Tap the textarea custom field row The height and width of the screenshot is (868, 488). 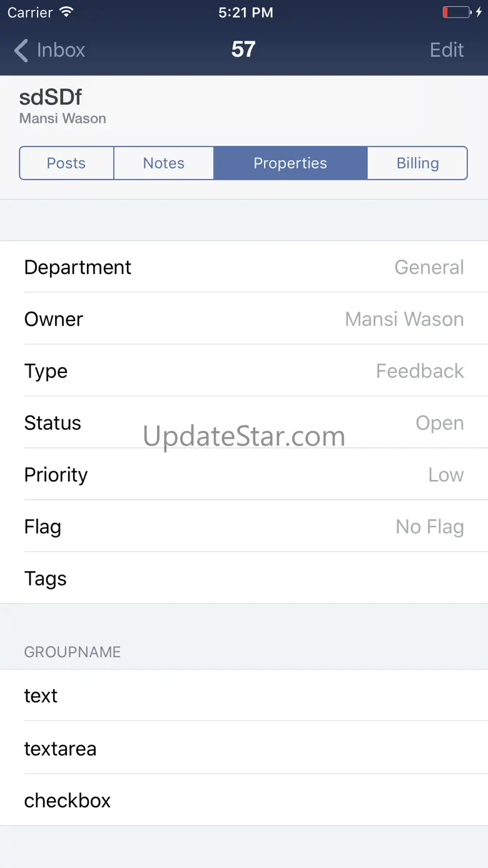[244, 748]
